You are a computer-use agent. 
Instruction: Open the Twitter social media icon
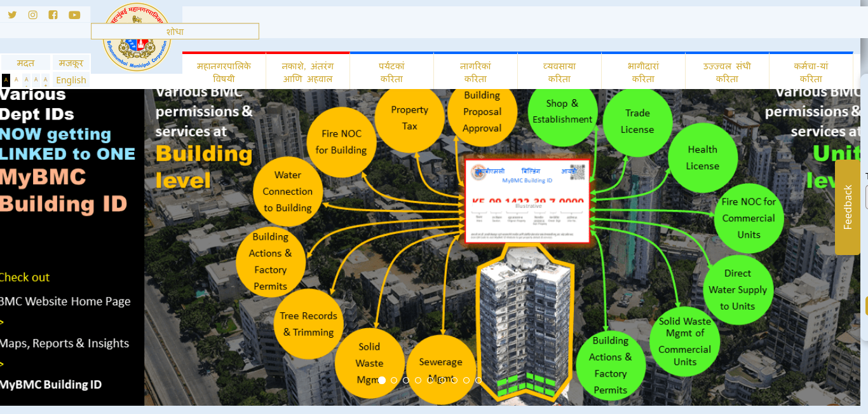pos(12,15)
